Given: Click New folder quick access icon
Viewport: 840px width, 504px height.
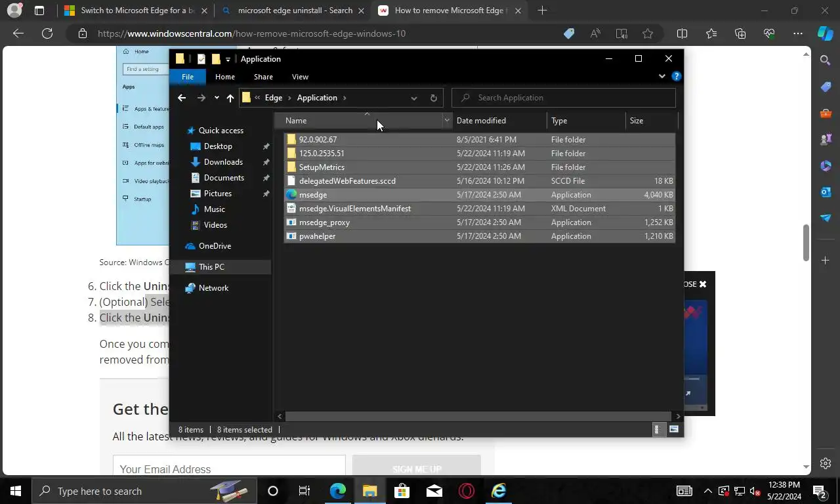Looking at the screenshot, I should click(216, 59).
